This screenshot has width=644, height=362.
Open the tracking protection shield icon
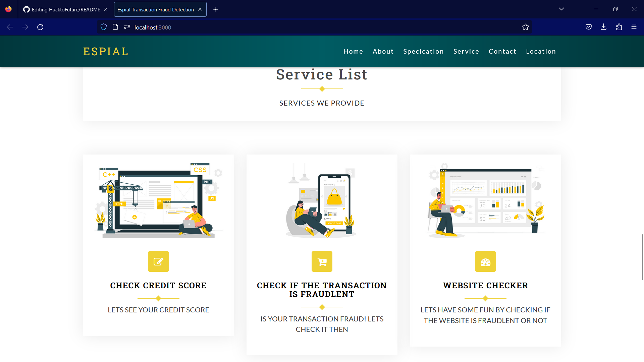click(103, 27)
